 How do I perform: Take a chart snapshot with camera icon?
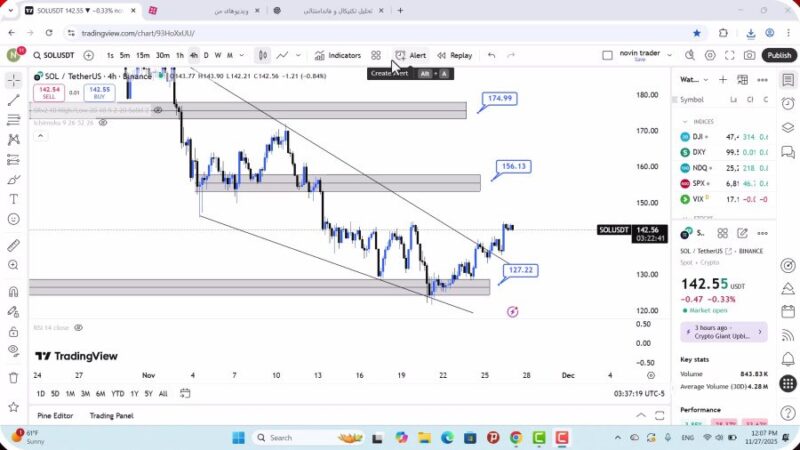point(750,56)
